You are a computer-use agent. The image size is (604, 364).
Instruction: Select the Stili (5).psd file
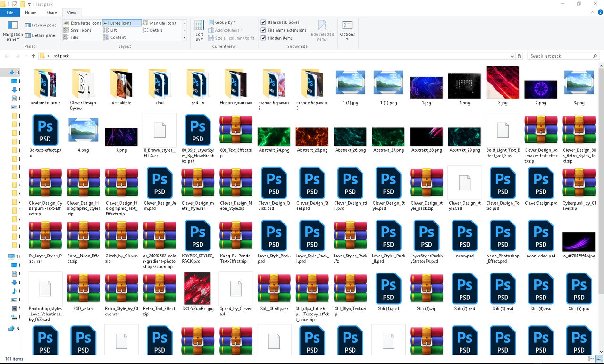579,292
